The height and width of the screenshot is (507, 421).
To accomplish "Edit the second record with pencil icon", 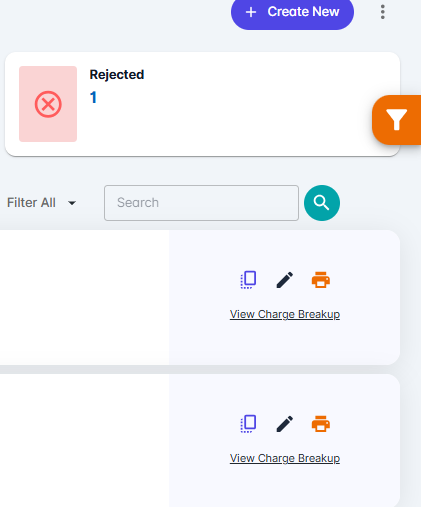I will (285, 424).
